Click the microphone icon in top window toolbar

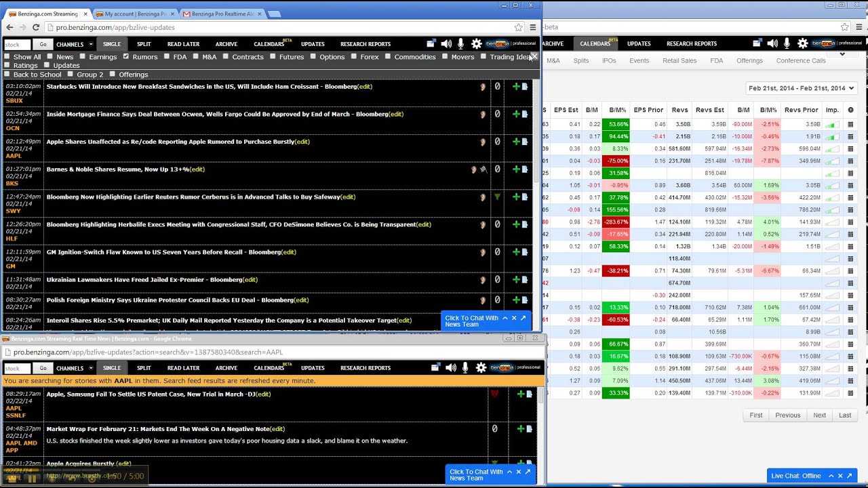pos(461,43)
